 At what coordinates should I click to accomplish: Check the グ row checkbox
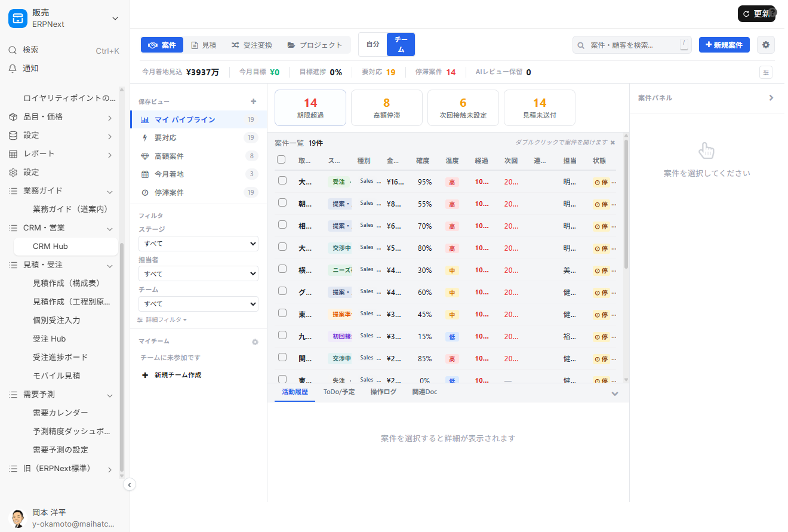tap(282, 291)
